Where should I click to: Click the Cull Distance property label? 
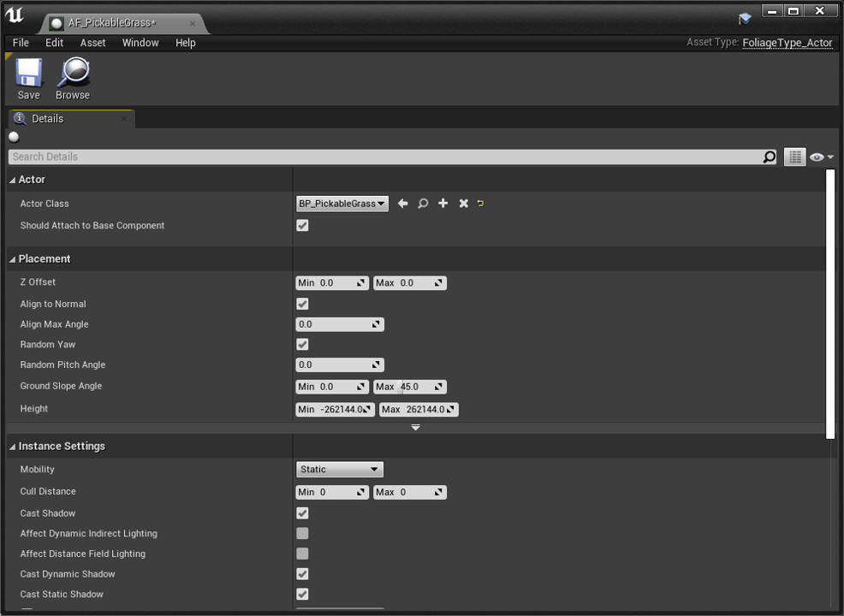pos(48,491)
